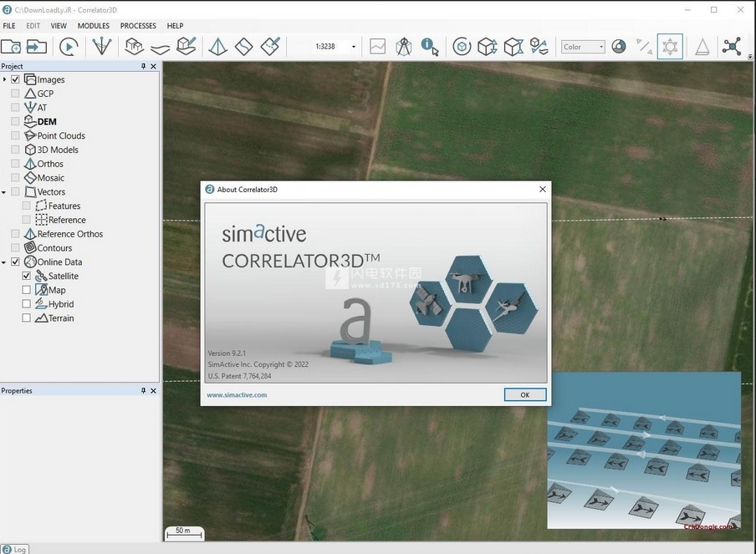Open the Log panel button
This screenshot has height=554, width=756.
click(15, 549)
